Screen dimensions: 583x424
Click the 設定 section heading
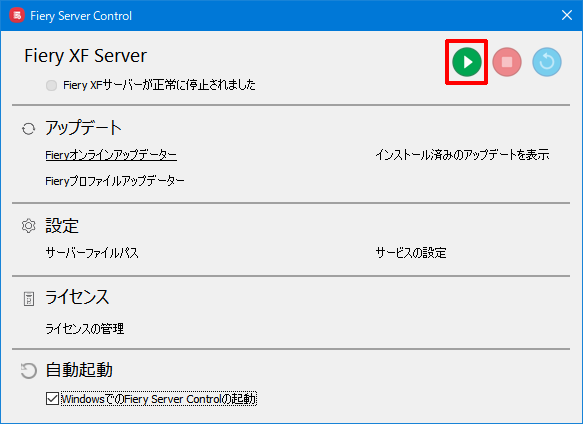click(x=62, y=226)
